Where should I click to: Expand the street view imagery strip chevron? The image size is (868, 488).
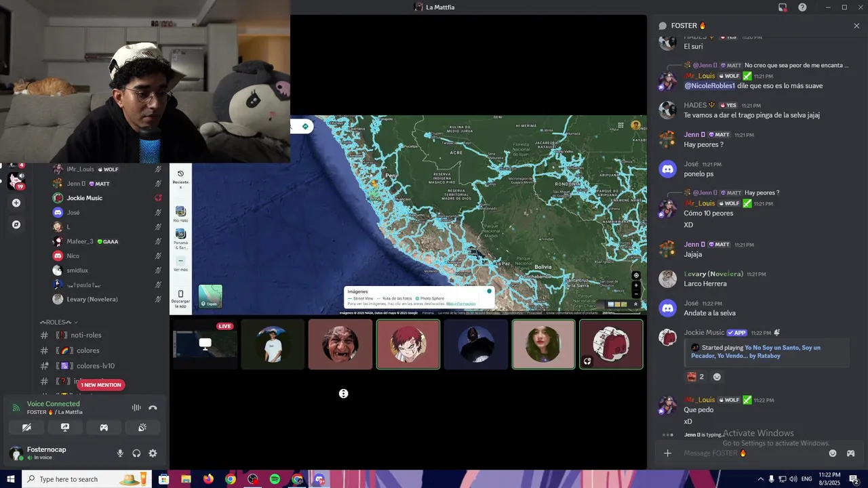click(x=636, y=304)
